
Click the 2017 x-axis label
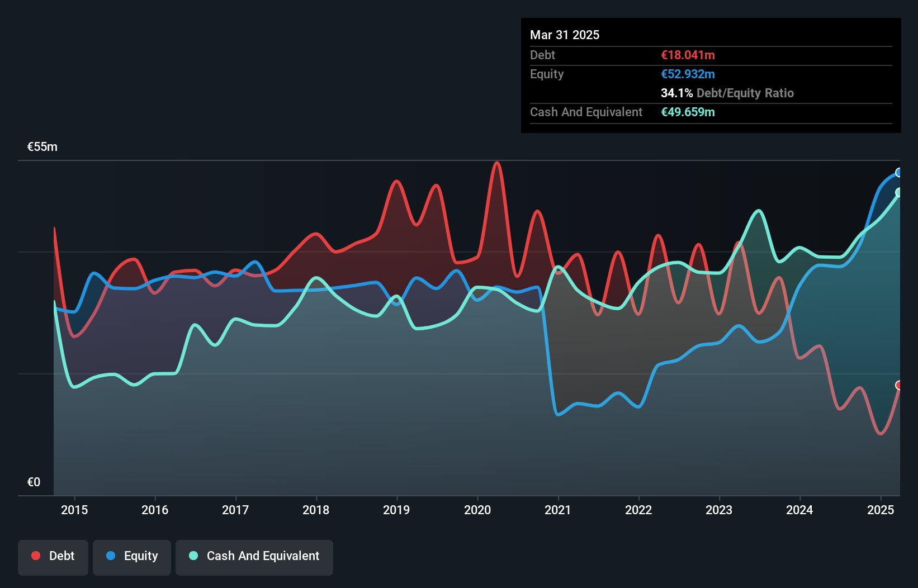pos(235,510)
